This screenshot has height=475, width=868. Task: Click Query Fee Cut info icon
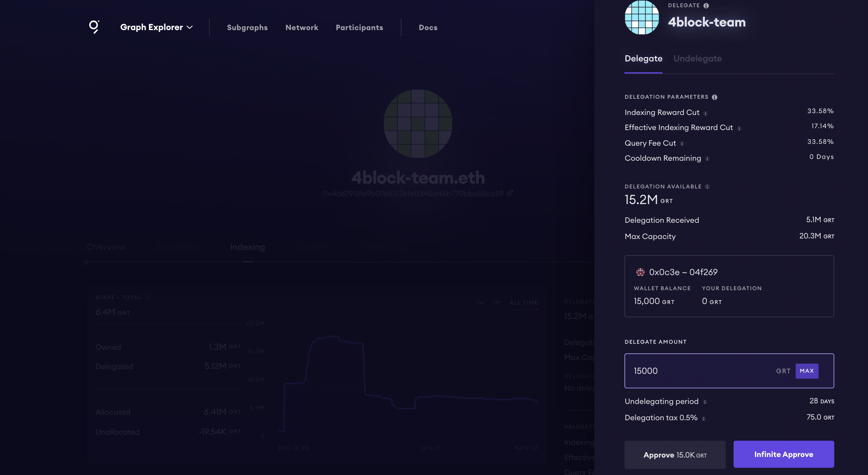682,144
